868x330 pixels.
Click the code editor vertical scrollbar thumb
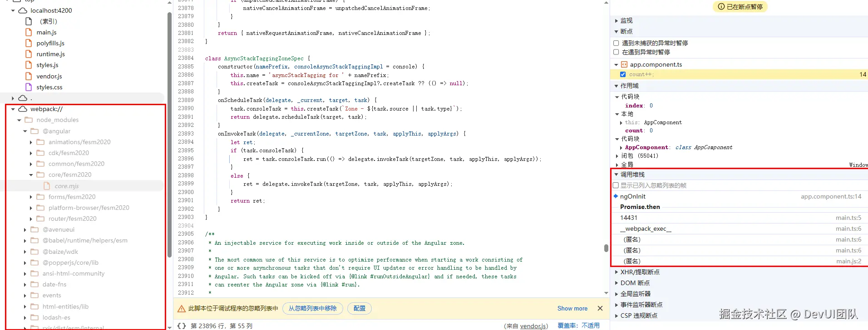tap(606, 248)
